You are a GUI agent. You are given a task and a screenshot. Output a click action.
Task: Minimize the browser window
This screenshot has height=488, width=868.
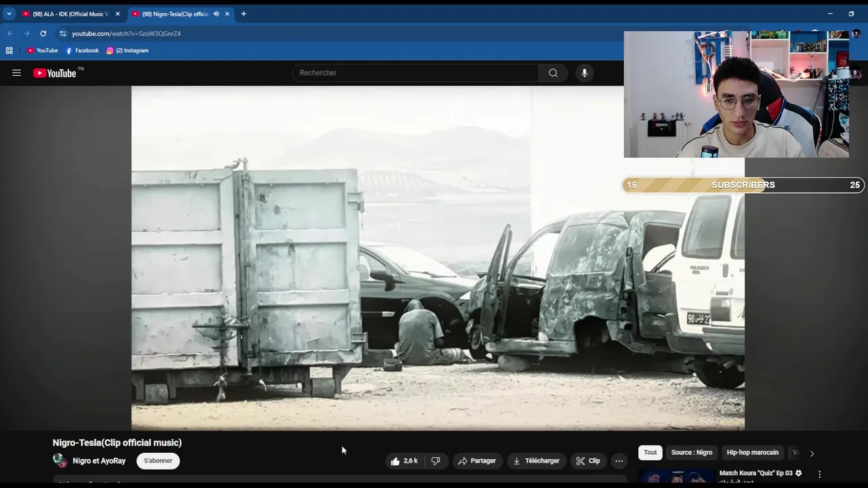point(830,14)
